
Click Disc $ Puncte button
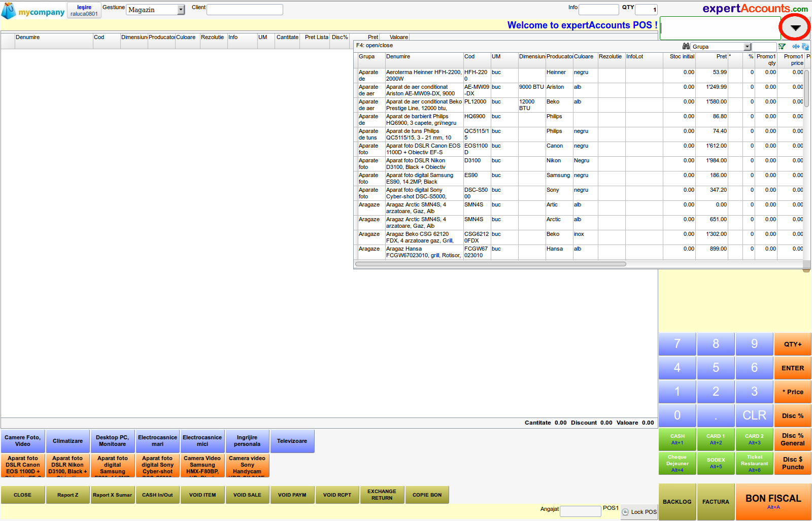793,464
